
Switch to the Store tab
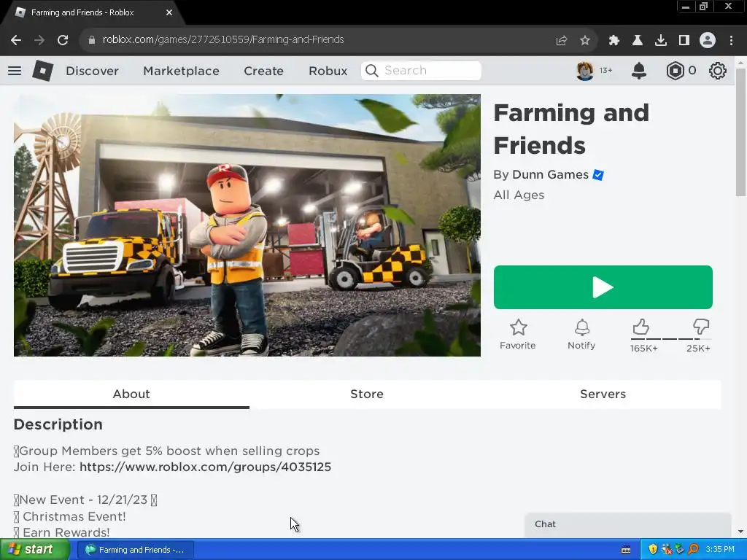pos(367,394)
